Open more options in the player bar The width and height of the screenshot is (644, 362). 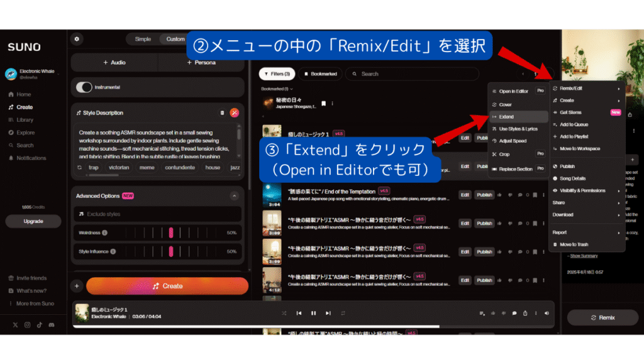[x=536, y=313]
